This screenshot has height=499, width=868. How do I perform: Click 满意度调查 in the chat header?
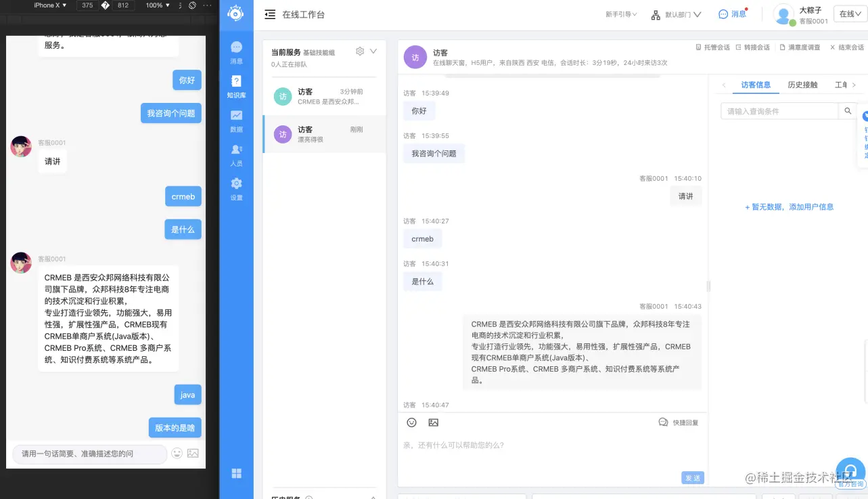tap(800, 47)
